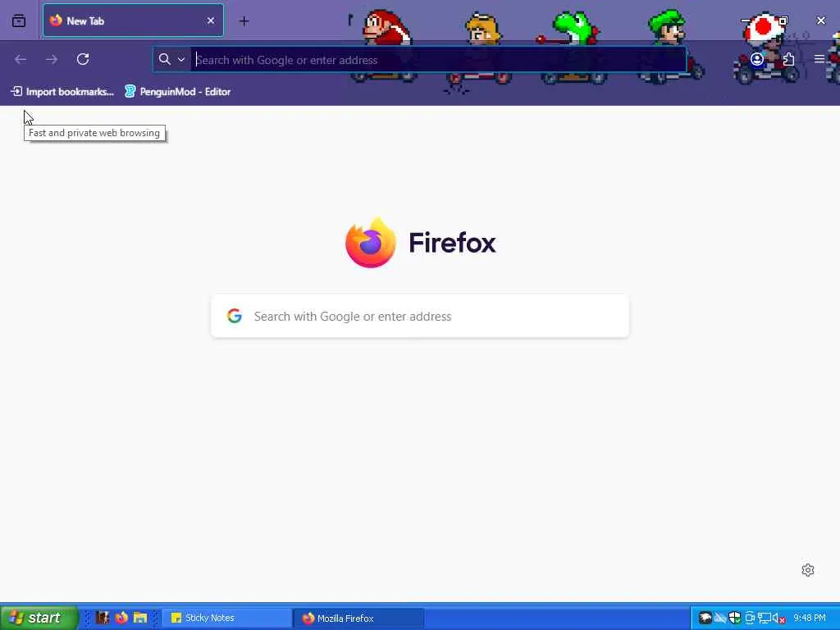Go forward one page
This screenshot has width=840, height=630.
(x=52, y=59)
